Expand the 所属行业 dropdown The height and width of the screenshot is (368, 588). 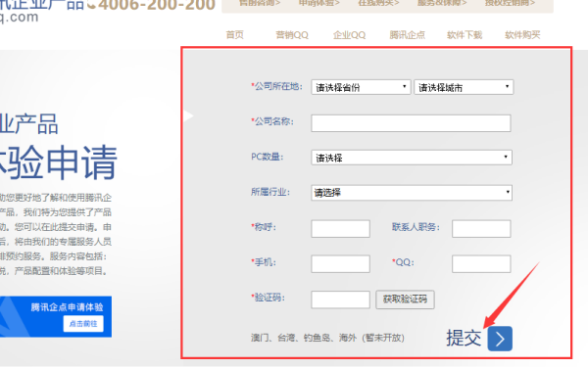pos(412,193)
